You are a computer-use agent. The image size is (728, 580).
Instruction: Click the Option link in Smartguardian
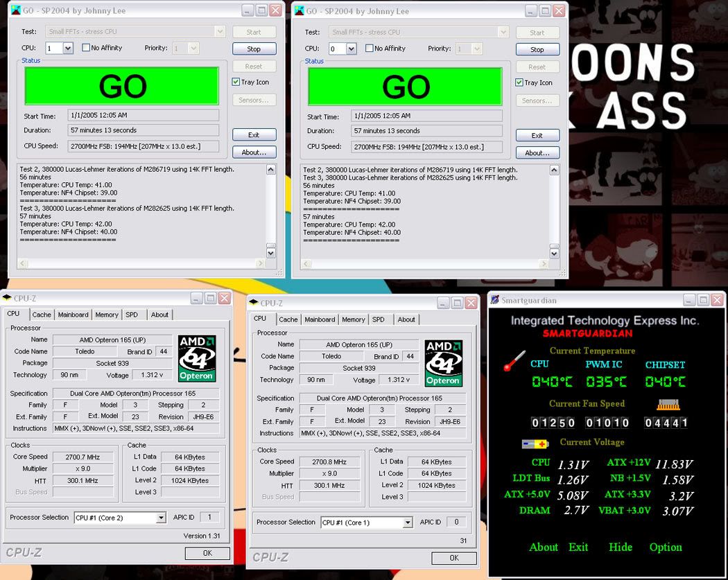point(666,547)
